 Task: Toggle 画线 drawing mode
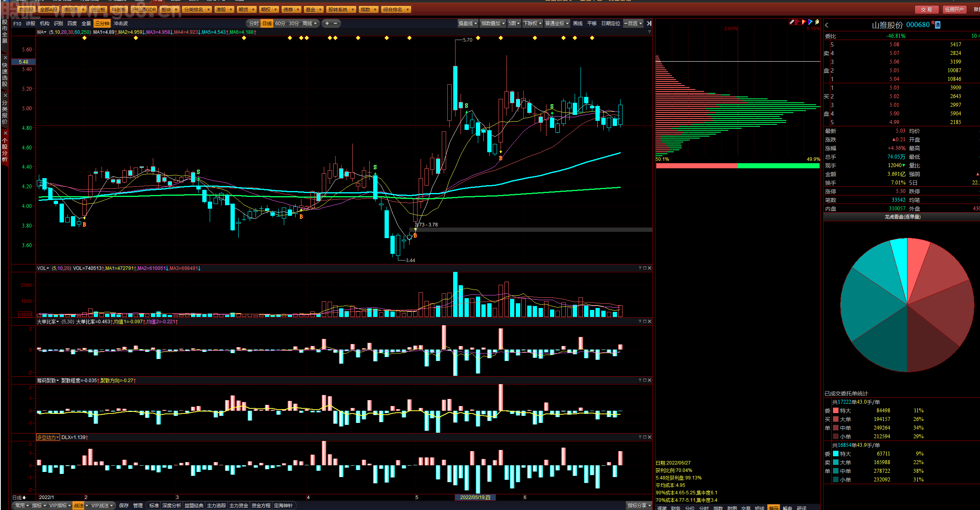(x=578, y=24)
